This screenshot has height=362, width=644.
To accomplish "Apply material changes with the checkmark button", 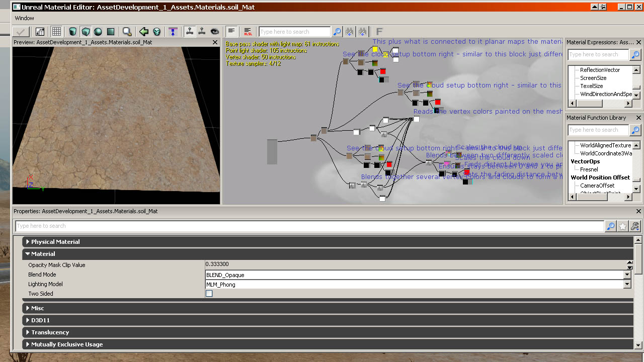I will coord(20,31).
